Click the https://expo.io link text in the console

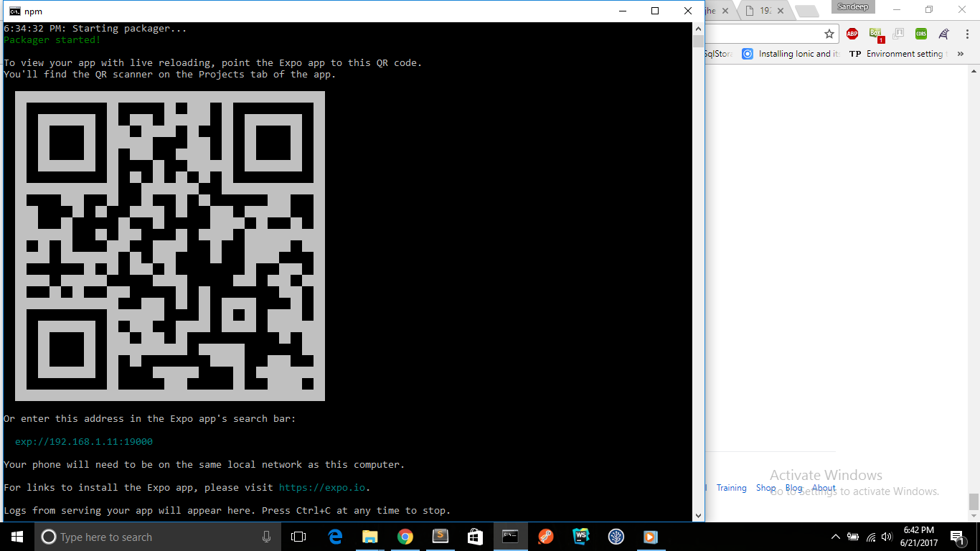pos(322,488)
